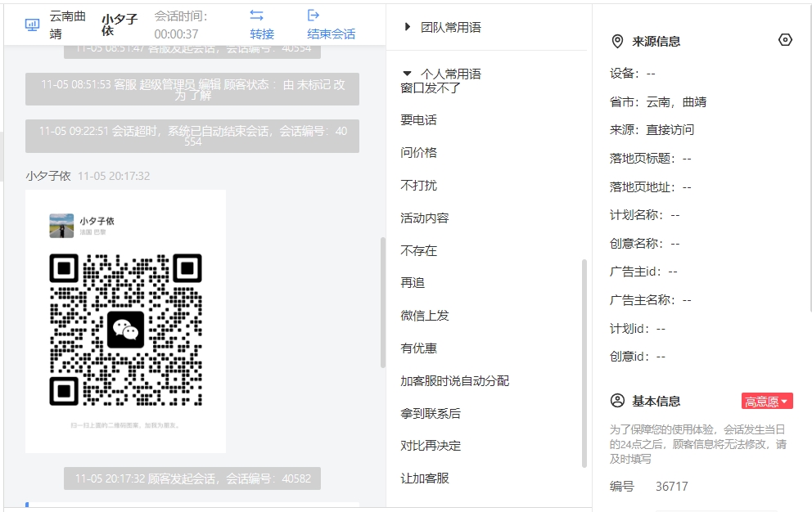The height and width of the screenshot is (512, 812).
Task: Click the quick phrases panel scrollbar
Action: pos(584,363)
